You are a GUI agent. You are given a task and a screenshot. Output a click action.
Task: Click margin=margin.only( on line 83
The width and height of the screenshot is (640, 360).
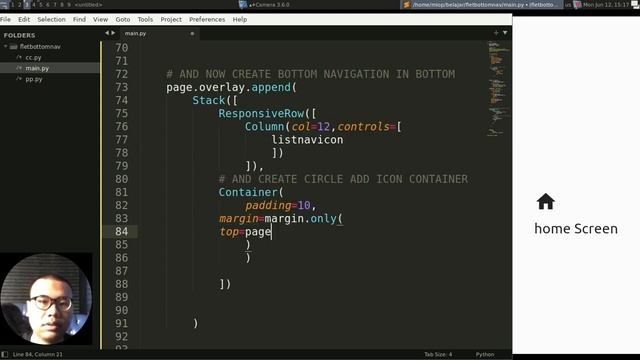281,218
